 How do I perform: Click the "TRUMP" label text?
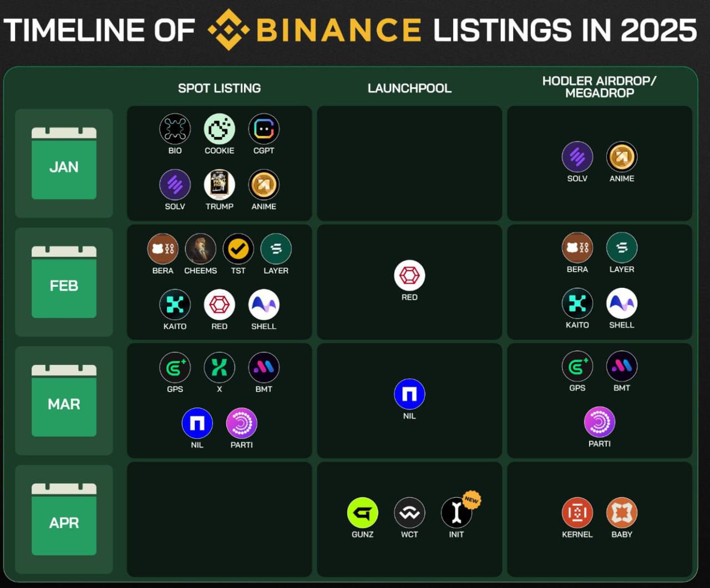(219, 206)
